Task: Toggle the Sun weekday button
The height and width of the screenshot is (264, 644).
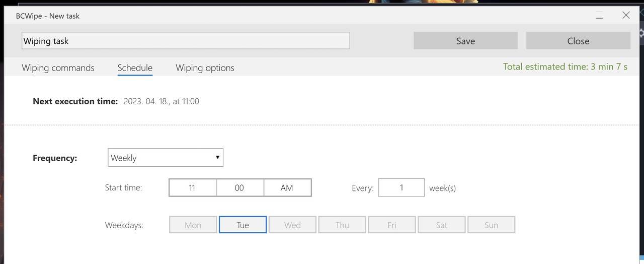Action: click(x=491, y=225)
